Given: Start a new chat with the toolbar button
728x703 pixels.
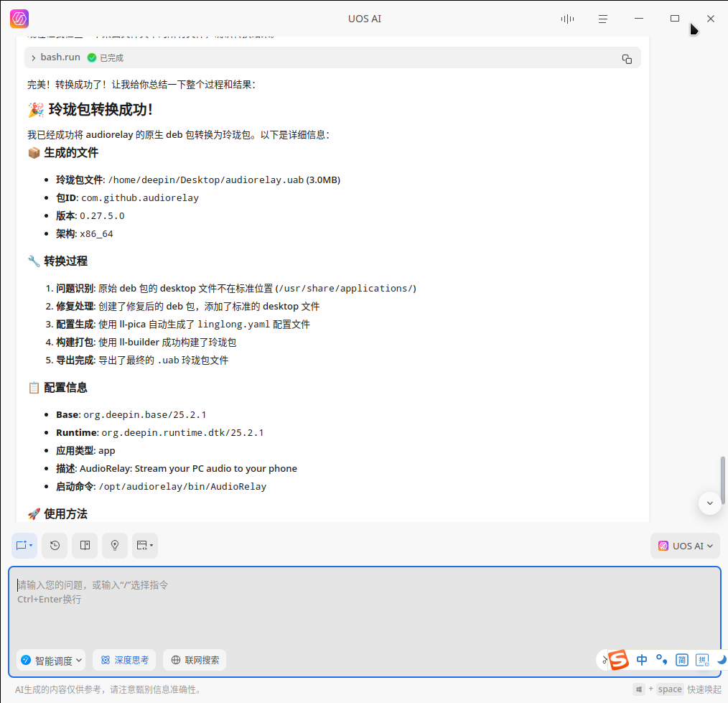Looking at the screenshot, I should click(24, 546).
